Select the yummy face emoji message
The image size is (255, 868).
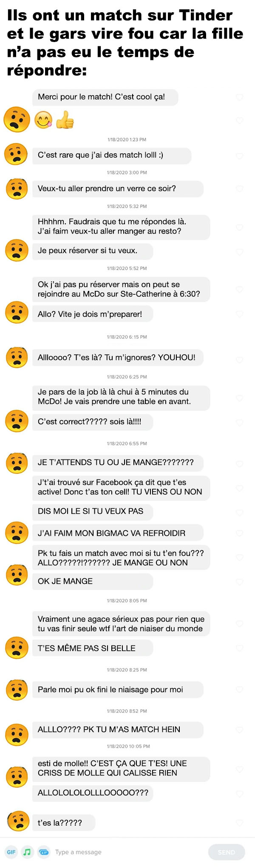pos(44,120)
